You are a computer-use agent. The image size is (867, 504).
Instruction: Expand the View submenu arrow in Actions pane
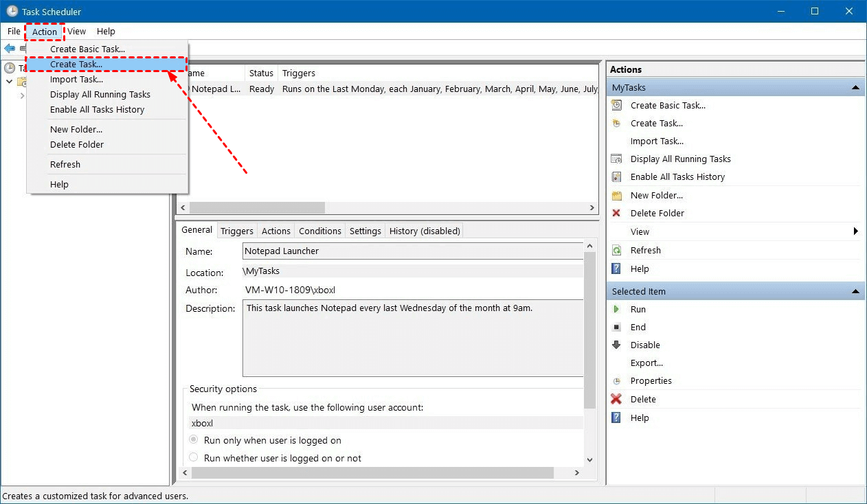(x=856, y=231)
